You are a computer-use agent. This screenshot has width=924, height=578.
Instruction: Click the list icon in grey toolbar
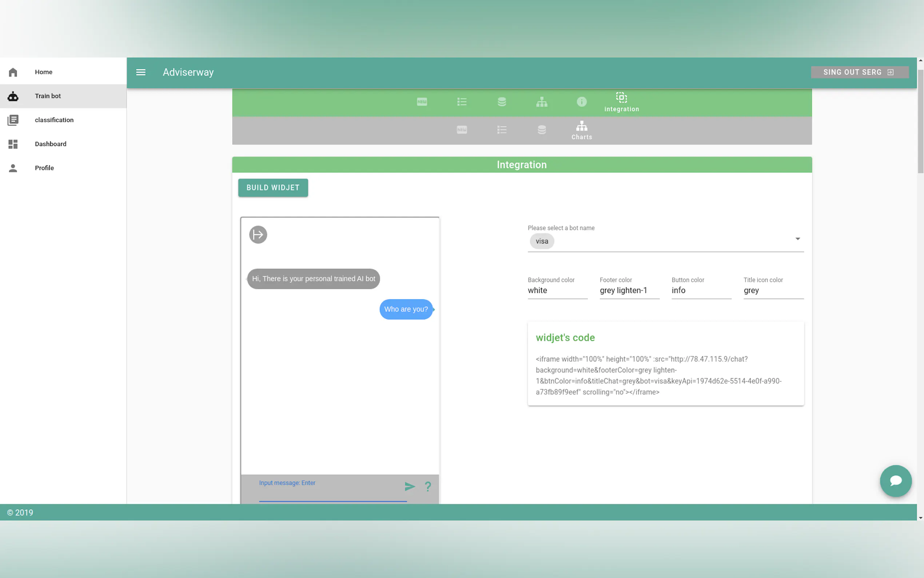click(x=502, y=130)
